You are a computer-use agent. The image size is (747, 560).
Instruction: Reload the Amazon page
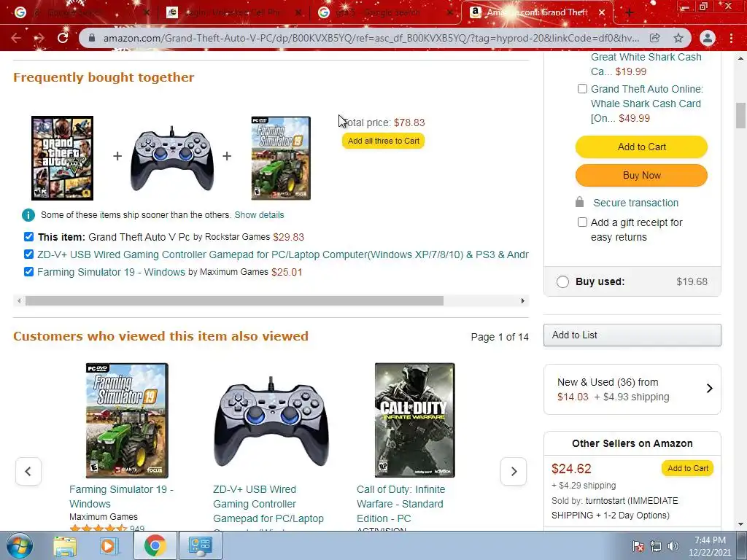coord(63,38)
